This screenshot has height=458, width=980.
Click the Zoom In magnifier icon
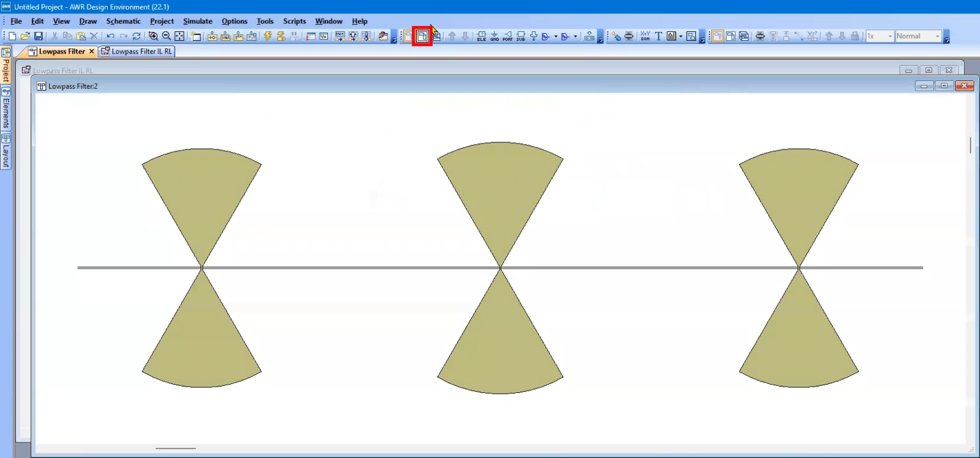pos(153,36)
